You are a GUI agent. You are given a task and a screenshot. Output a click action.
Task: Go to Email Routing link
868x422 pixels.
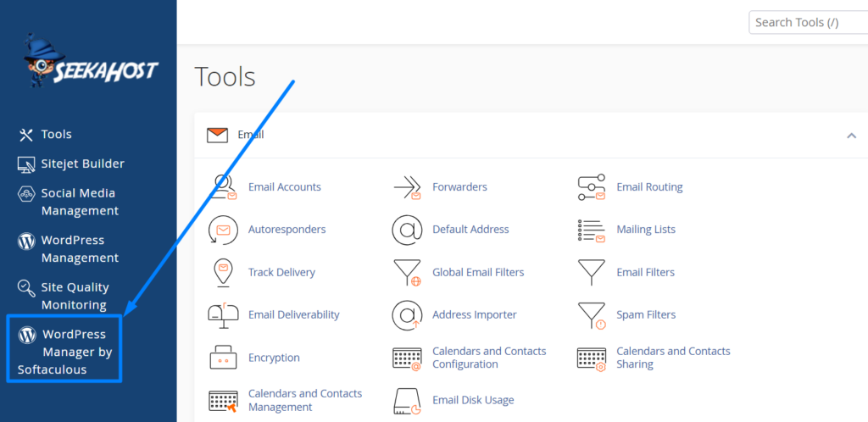click(x=649, y=187)
